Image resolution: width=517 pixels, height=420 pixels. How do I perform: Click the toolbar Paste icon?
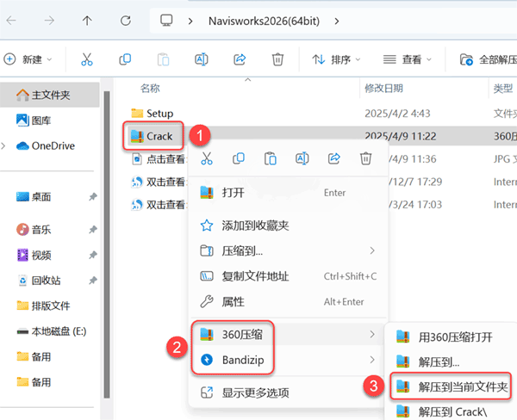(x=163, y=59)
